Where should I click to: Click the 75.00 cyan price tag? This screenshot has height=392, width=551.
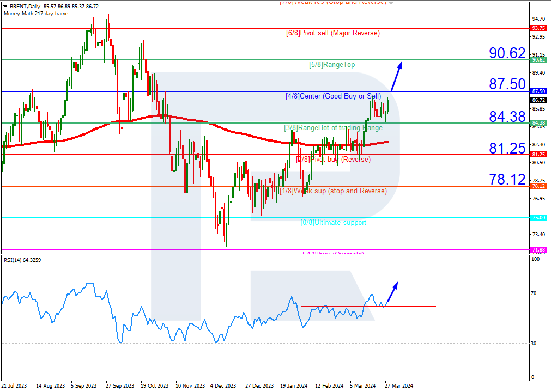coord(538,218)
